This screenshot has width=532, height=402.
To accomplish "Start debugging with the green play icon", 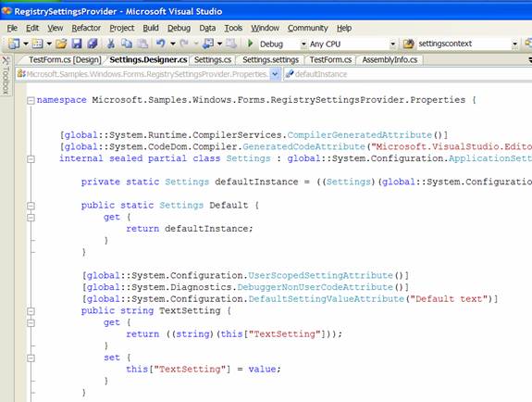I will pos(251,44).
